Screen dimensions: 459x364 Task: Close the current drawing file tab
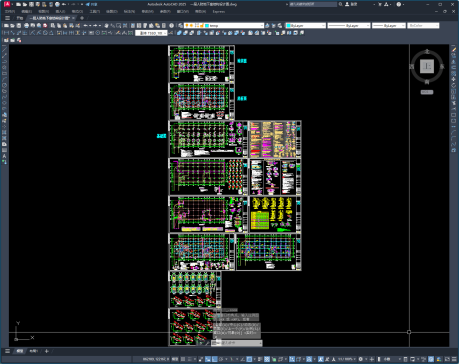[73, 18]
